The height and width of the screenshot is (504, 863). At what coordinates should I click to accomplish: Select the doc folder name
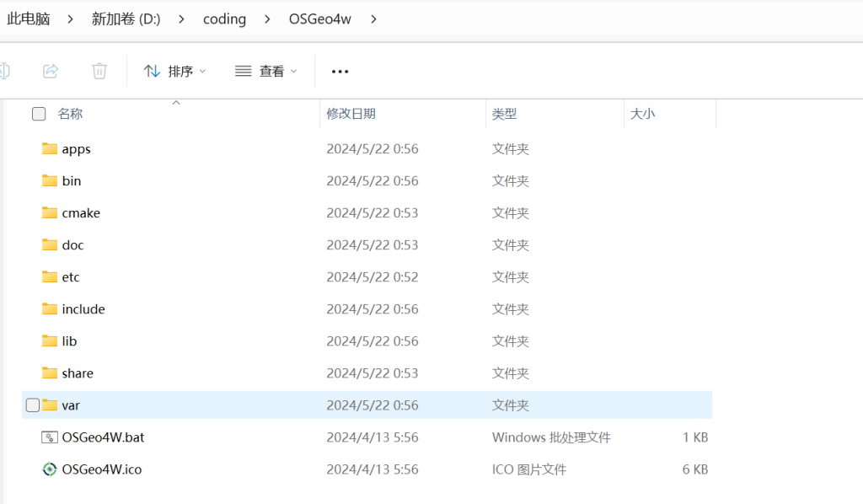pos(72,245)
